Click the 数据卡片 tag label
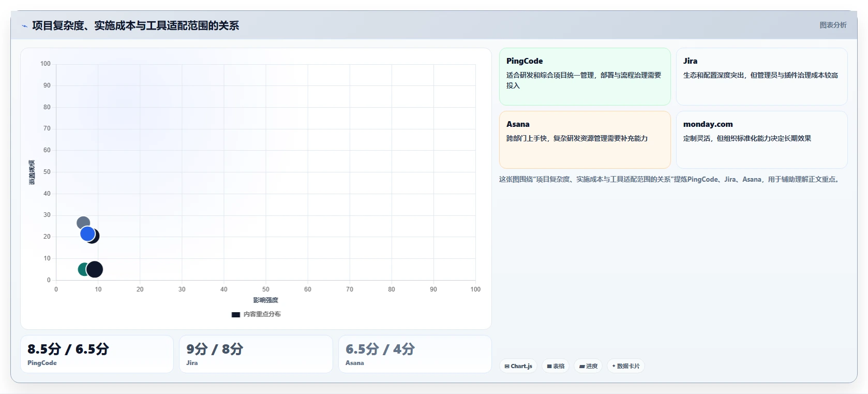 click(628, 366)
